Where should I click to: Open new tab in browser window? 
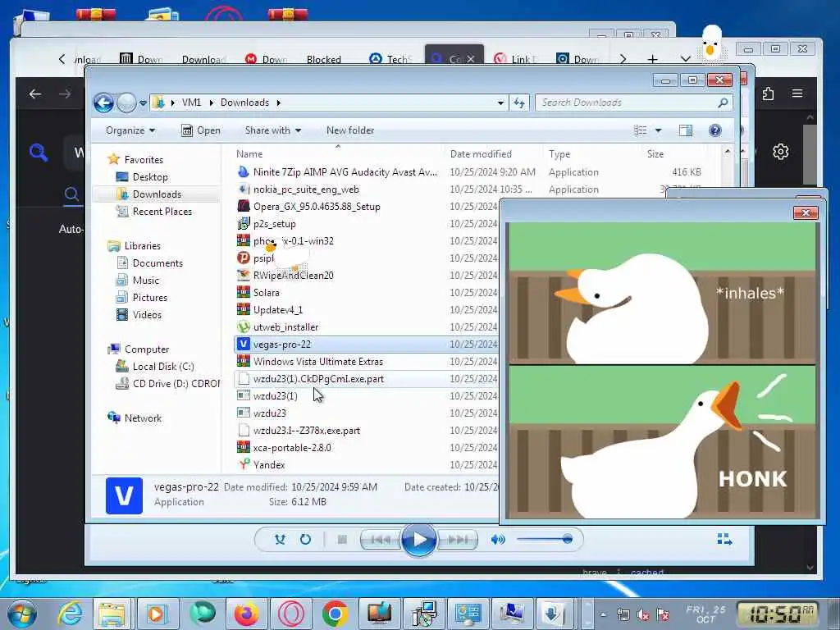pos(652,59)
